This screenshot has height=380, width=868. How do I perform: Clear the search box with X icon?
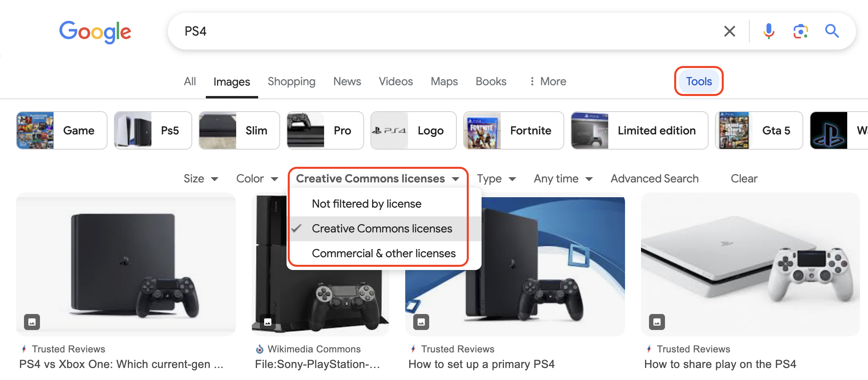click(730, 31)
